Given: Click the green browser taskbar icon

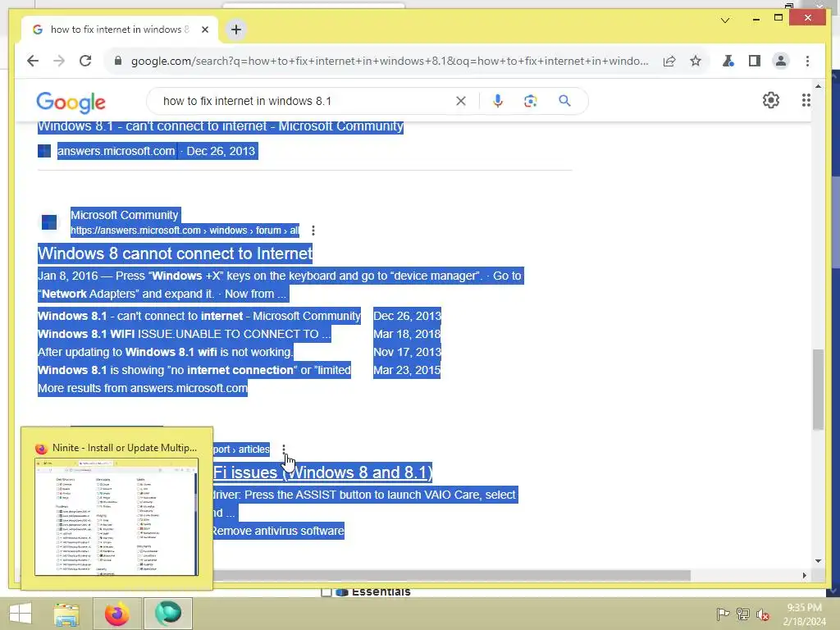Looking at the screenshot, I should [x=167, y=614].
